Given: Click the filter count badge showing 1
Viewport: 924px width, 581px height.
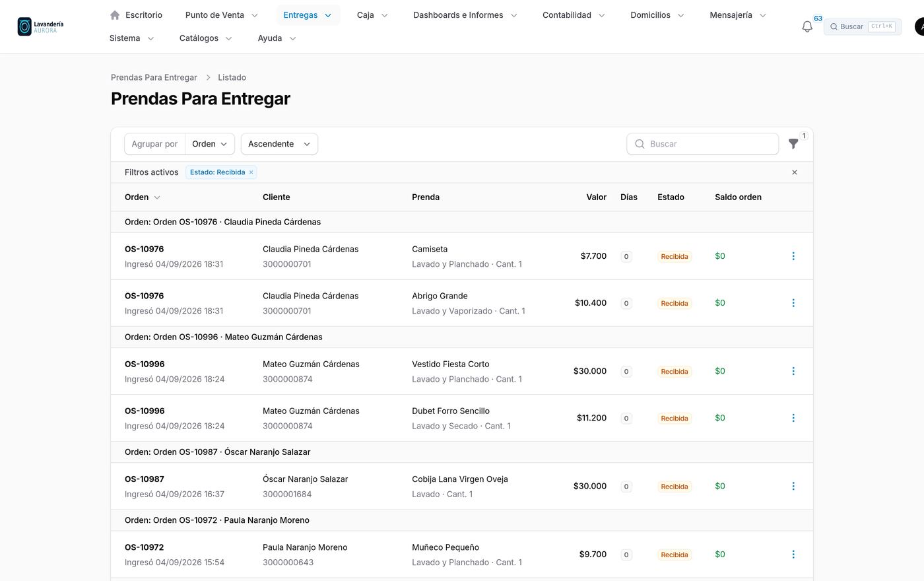Looking at the screenshot, I should tap(804, 136).
